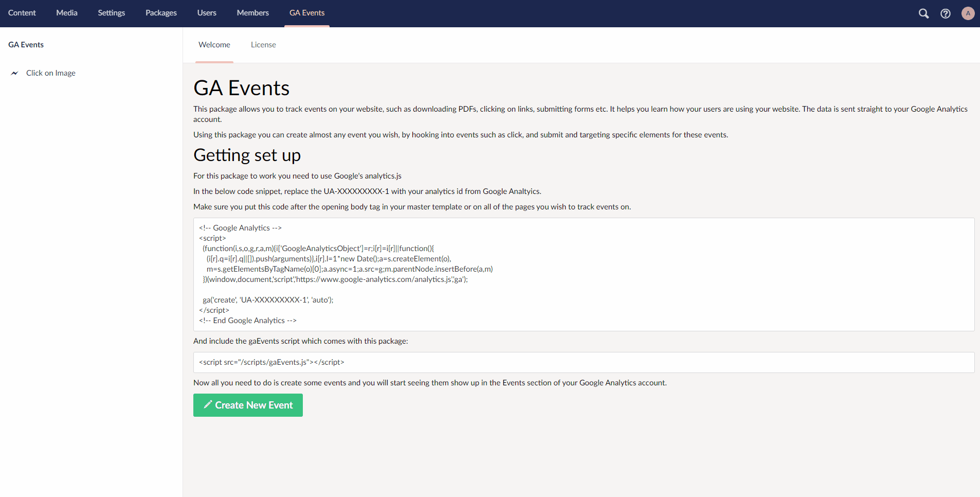Image resolution: width=980 pixels, height=497 pixels.
Task: Click the 'Now all you need to do' sentence
Action: click(430, 383)
